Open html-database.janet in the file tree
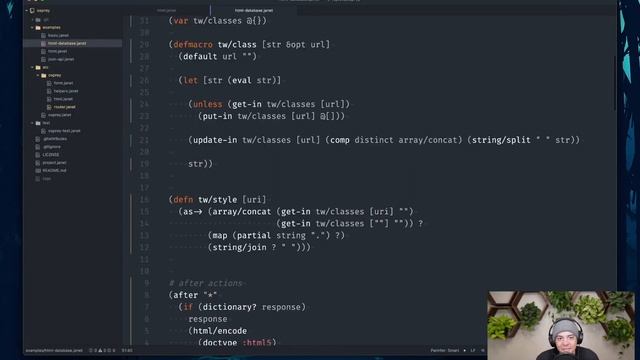The image size is (640, 360). coord(67,43)
